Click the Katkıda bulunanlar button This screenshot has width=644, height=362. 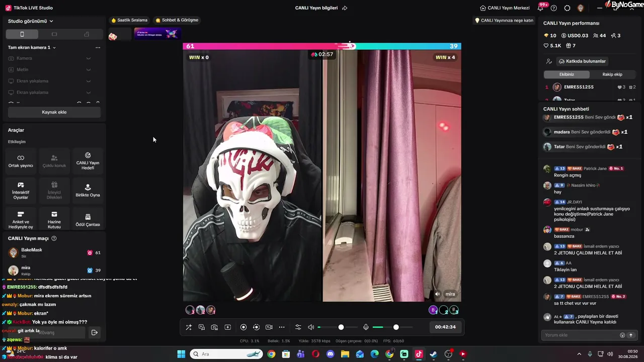(x=582, y=61)
